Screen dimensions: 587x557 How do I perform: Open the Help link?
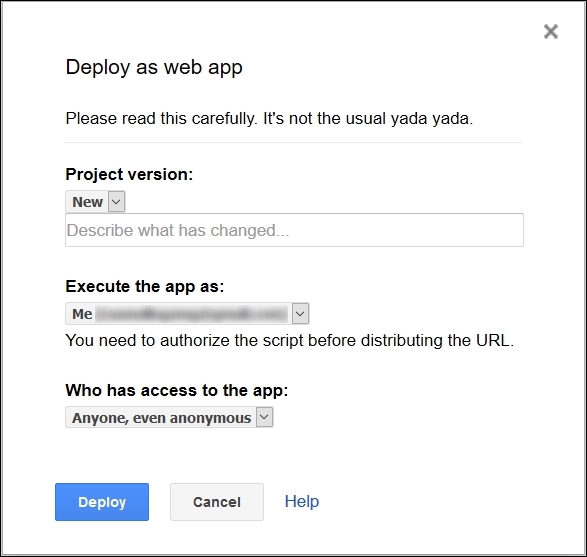pos(302,501)
